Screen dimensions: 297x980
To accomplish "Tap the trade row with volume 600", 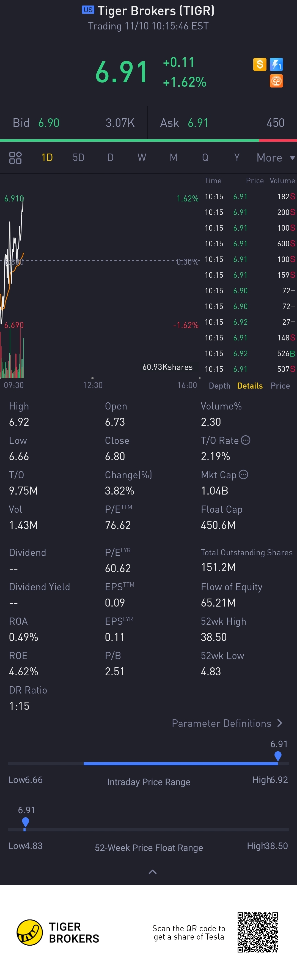I will coord(249,244).
